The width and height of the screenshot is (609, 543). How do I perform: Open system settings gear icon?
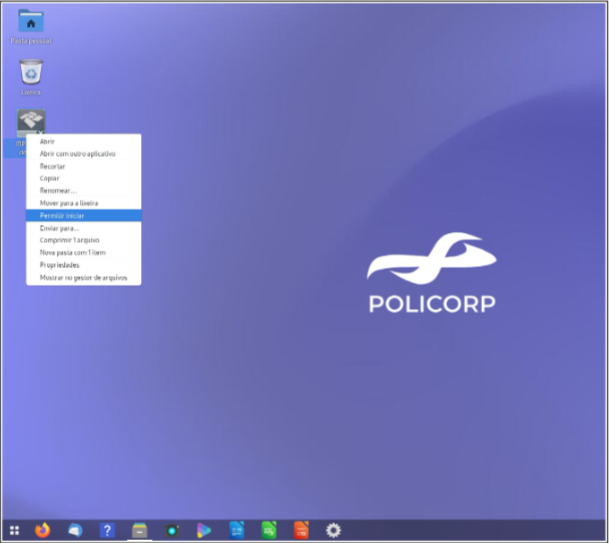(x=333, y=530)
